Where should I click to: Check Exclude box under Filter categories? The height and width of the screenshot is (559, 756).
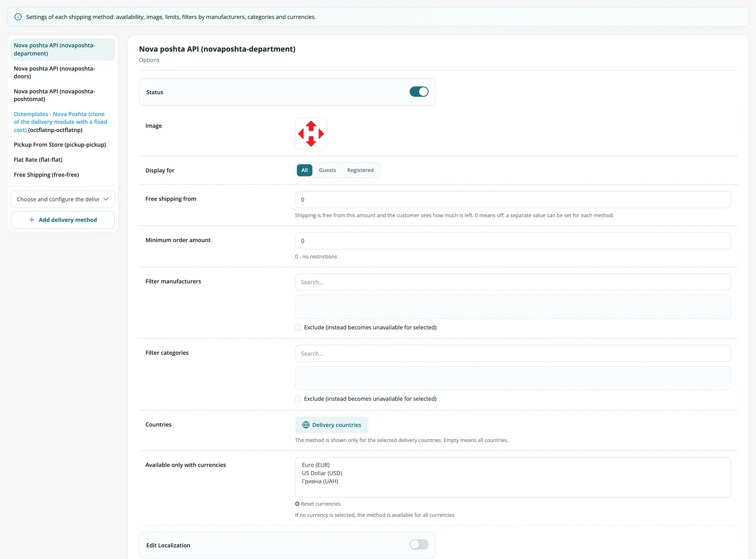point(298,398)
